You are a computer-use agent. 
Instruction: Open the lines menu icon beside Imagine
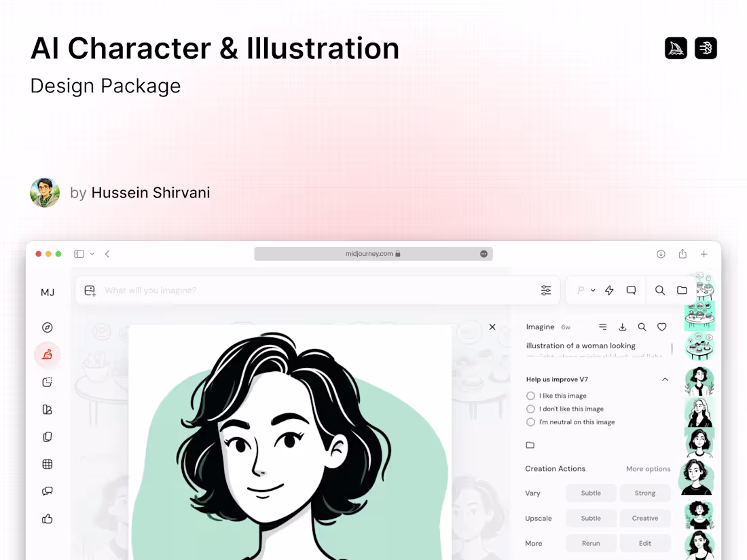point(602,326)
